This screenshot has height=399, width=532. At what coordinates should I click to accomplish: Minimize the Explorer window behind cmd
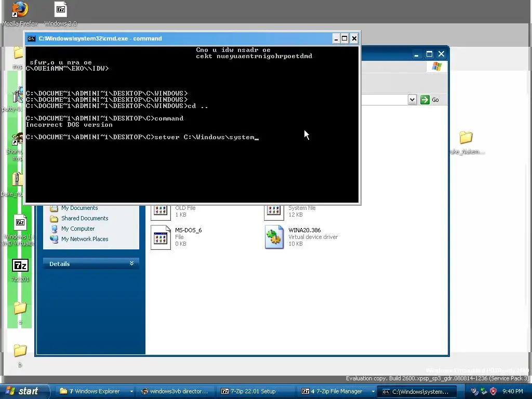tap(416, 54)
